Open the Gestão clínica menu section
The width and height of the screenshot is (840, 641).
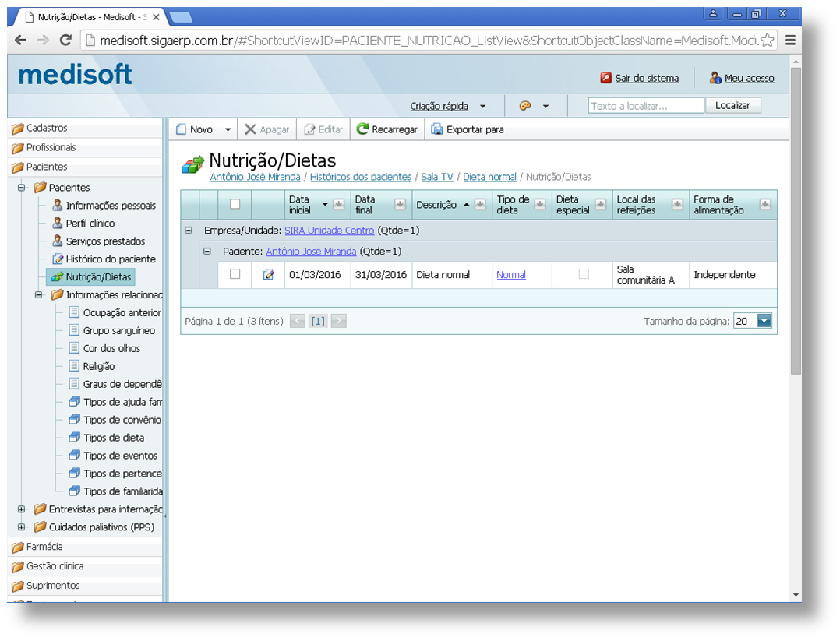click(86, 566)
